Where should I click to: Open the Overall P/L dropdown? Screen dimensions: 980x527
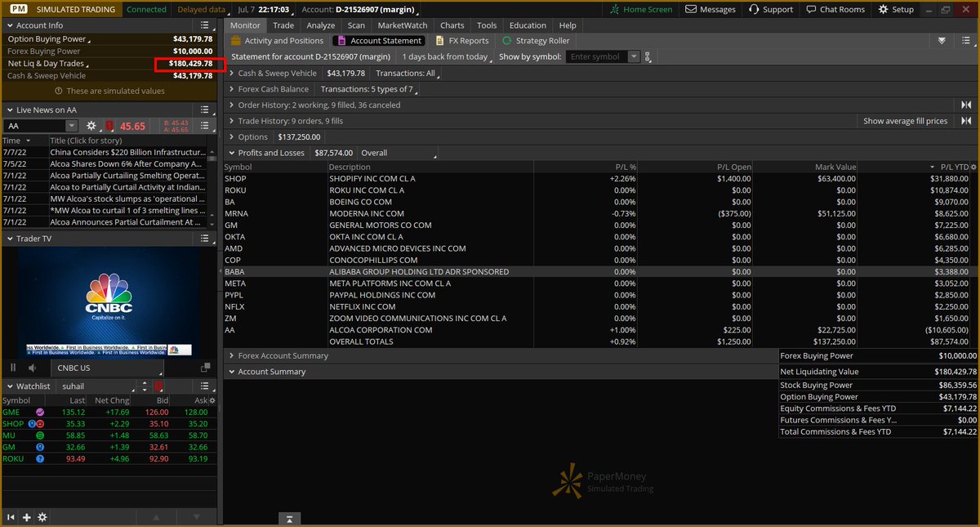(399, 153)
